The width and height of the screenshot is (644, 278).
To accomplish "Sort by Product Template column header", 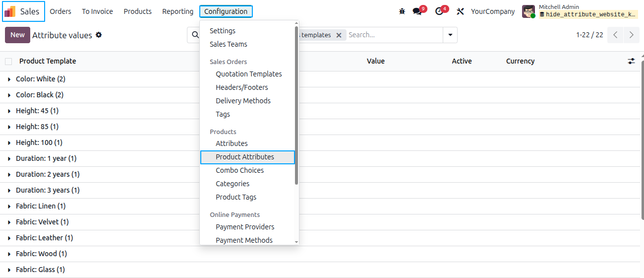I will (48, 61).
